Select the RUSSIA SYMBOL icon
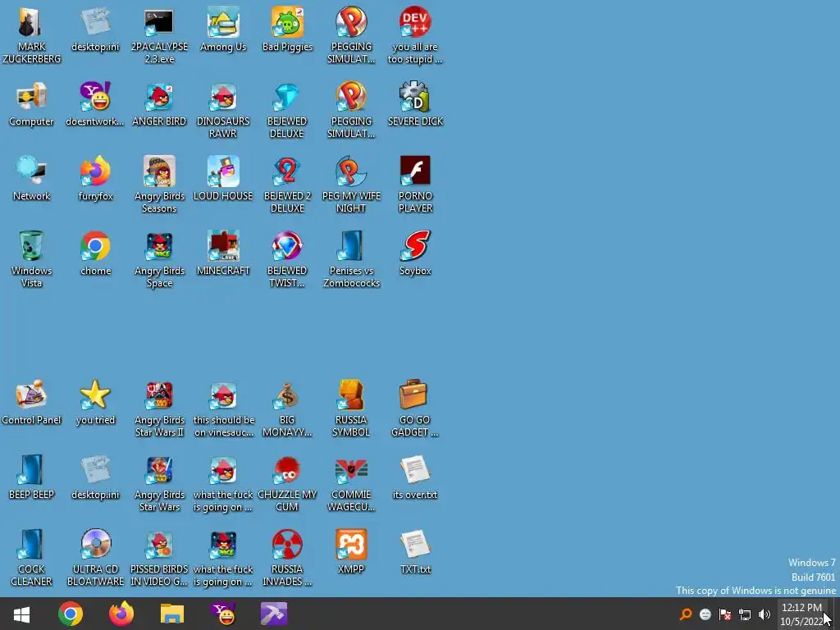This screenshot has width=840, height=630. pyautogui.click(x=351, y=396)
